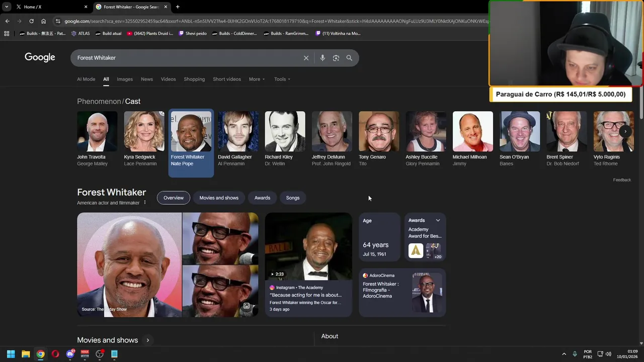Open AdoroCinema Filmografia result card
The height and width of the screenshot is (362, 644).
[402, 293]
